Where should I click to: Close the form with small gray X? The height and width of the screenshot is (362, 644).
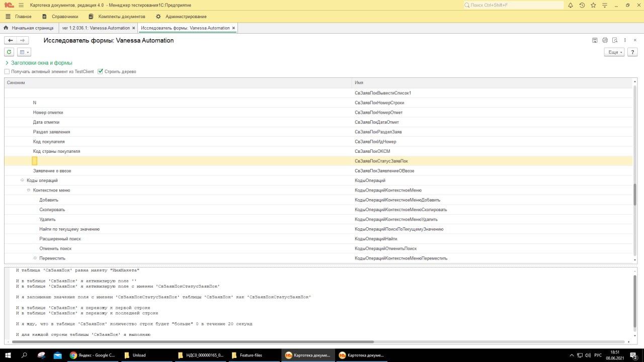(635, 40)
